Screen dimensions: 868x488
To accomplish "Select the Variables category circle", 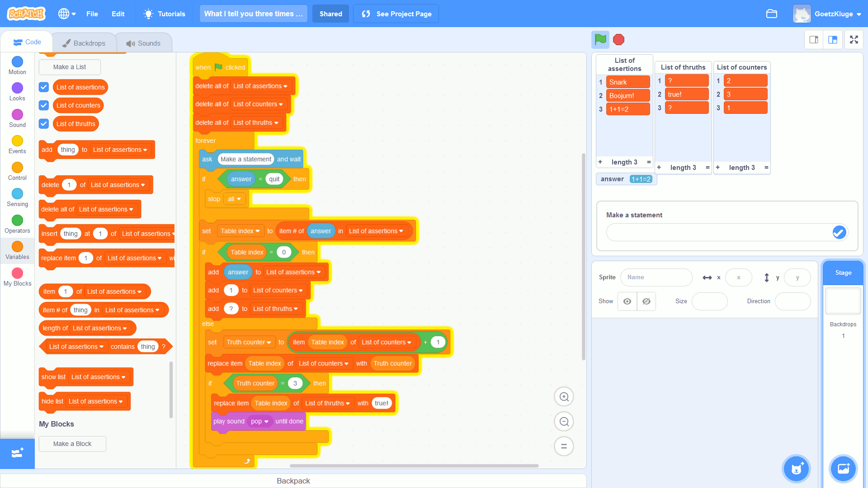I will coord(17,247).
